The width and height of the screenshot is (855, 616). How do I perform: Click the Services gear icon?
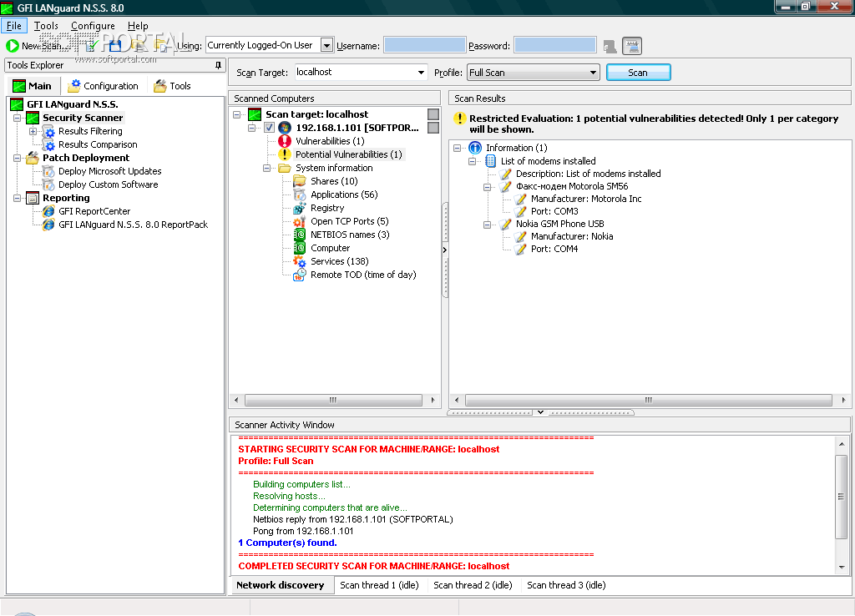[300, 261]
